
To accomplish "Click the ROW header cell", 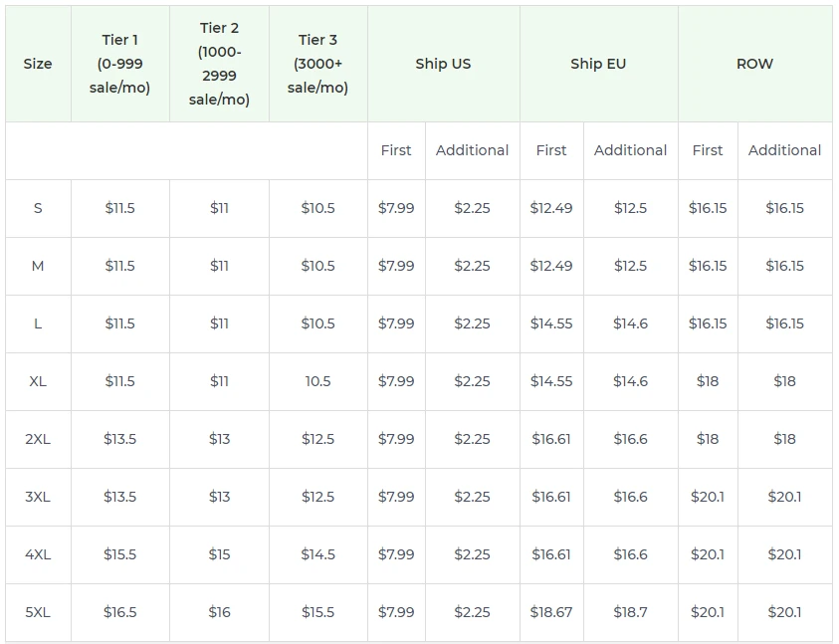I will coord(756,63).
